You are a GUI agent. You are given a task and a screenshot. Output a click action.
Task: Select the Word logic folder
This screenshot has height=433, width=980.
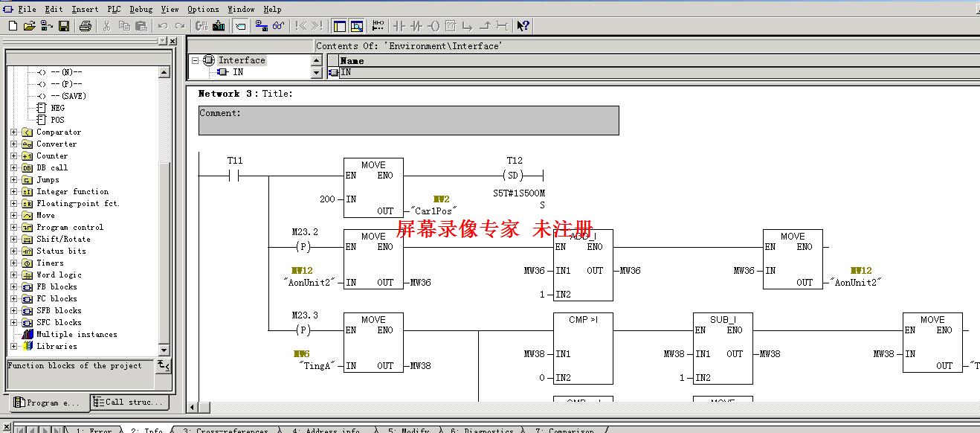pyautogui.click(x=59, y=275)
